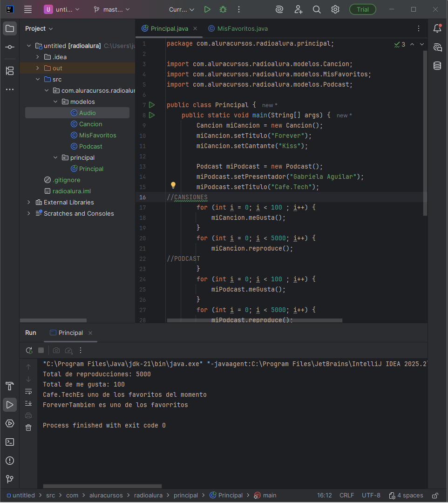Change indent setting 4 spaces
Image resolution: width=448 pixels, height=503 pixels.
pos(406,495)
